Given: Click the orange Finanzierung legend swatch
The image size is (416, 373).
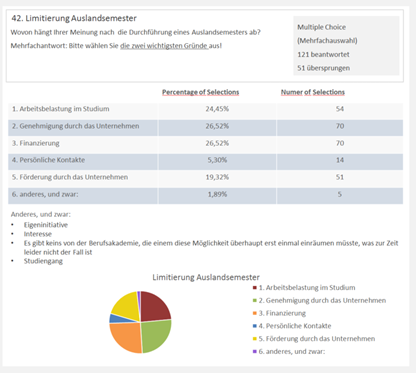Looking at the screenshot, I should pos(255,313).
